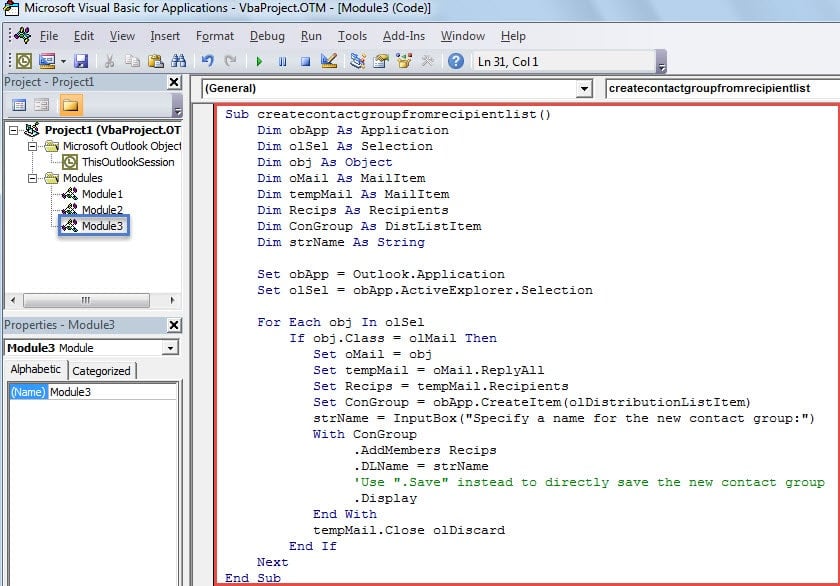
Task: Open the File menu
Action: pyautogui.click(x=49, y=36)
